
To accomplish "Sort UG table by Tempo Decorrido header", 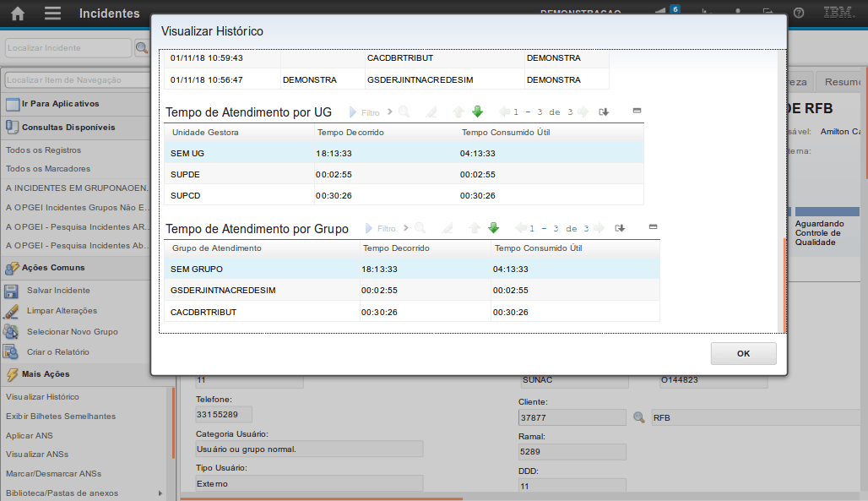I will [x=350, y=133].
